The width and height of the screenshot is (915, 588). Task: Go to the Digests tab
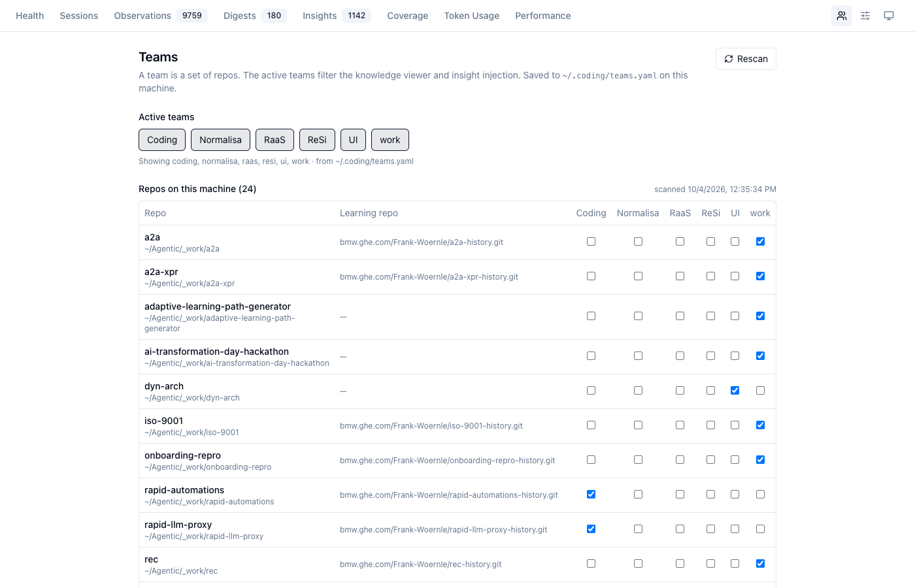(255, 16)
